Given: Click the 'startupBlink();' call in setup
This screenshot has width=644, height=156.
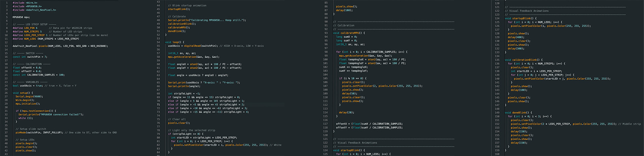Looking at the screenshot, I should point(179,9).
